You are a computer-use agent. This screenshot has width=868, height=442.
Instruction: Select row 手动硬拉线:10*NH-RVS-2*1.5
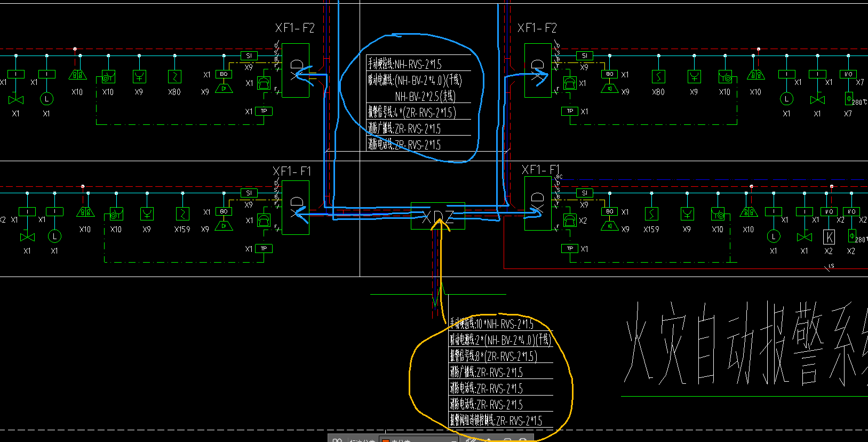coord(491,323)
